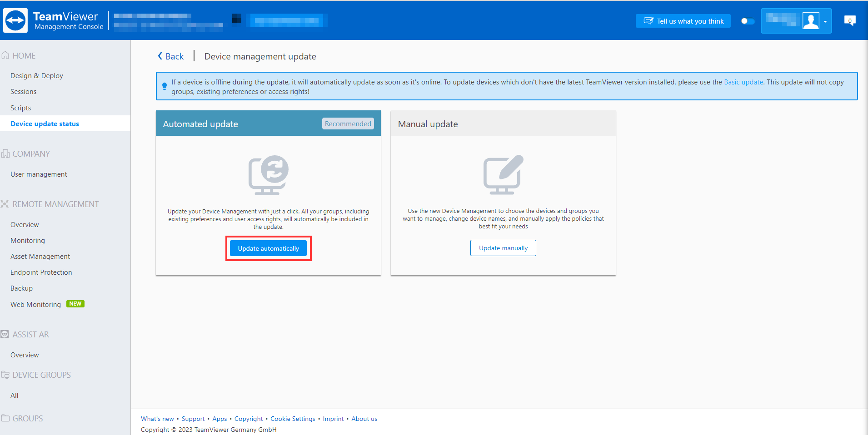Viewport: 868px width, 435px height.
Task: Open User management under COMPANY
Action: coord(39,174)
